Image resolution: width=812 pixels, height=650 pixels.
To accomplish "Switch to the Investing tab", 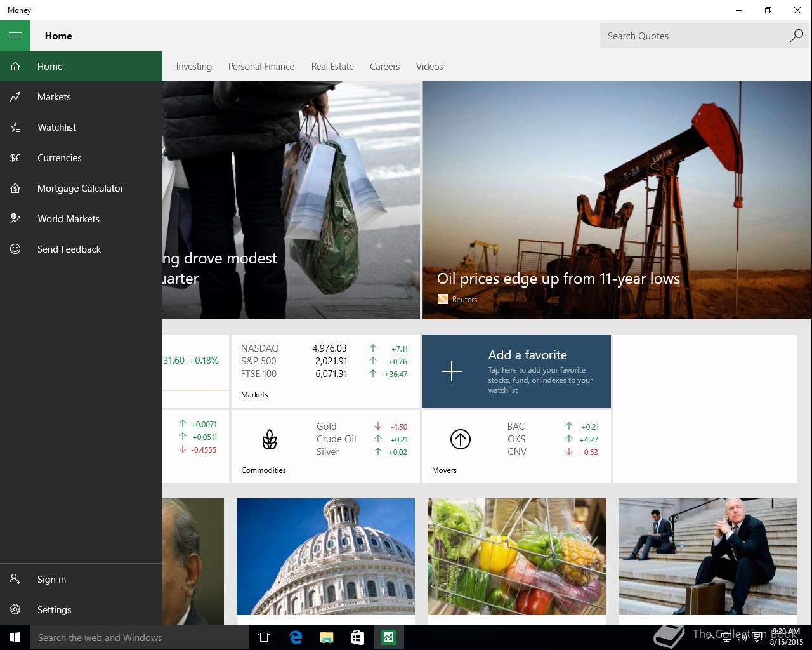I will pyautogui.click(x=193, y=66).
